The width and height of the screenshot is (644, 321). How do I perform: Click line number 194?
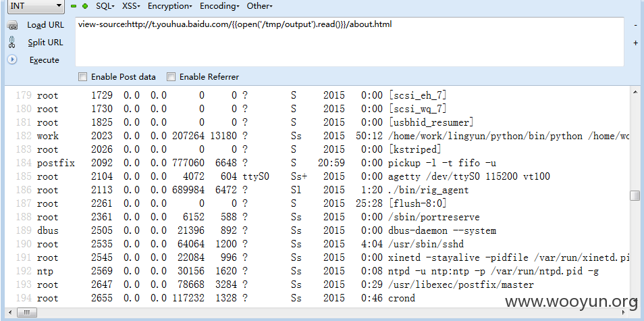click(x=24, y=299)
